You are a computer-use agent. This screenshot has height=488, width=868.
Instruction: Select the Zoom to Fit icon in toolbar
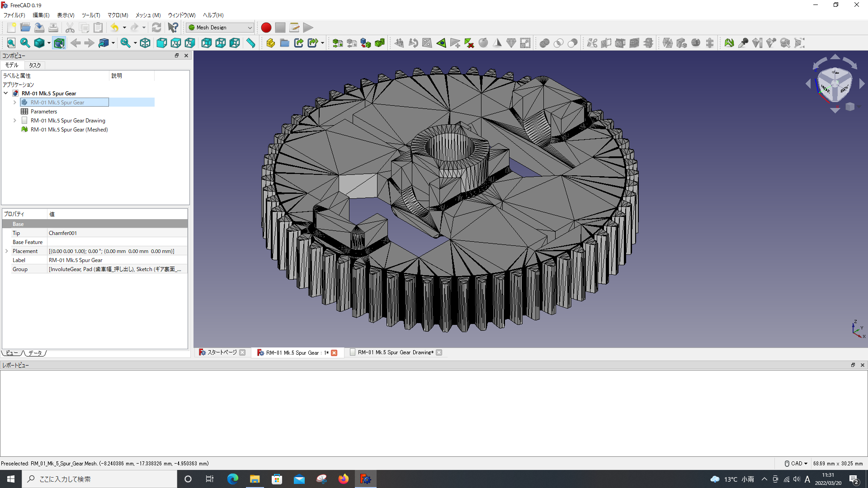(x=11, y=42)
